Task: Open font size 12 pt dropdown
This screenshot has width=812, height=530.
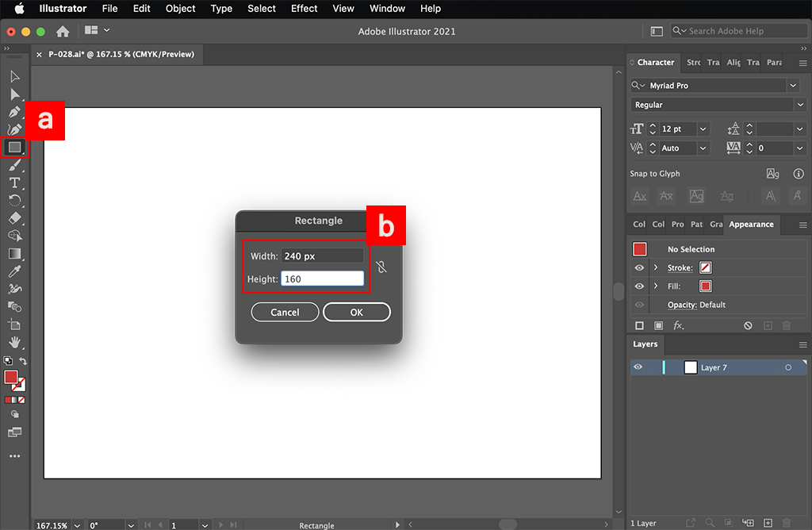Action: click(703, 129)
